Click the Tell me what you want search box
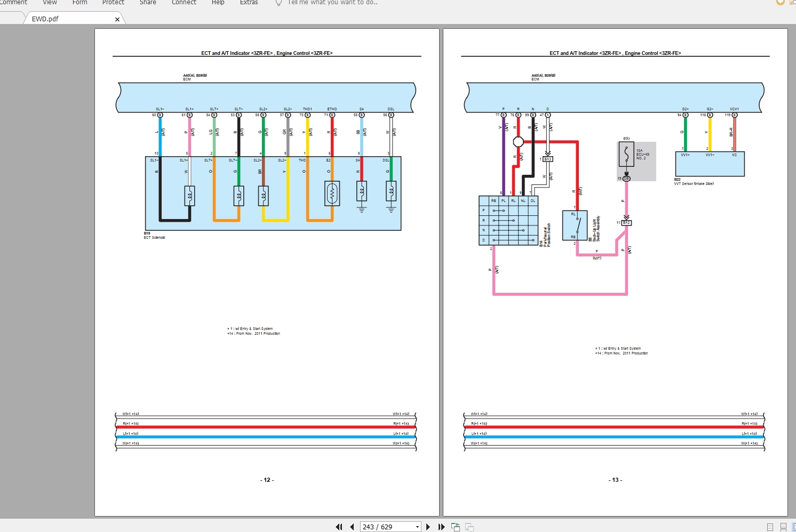The image size is (796, 532). tap(333, 2)
